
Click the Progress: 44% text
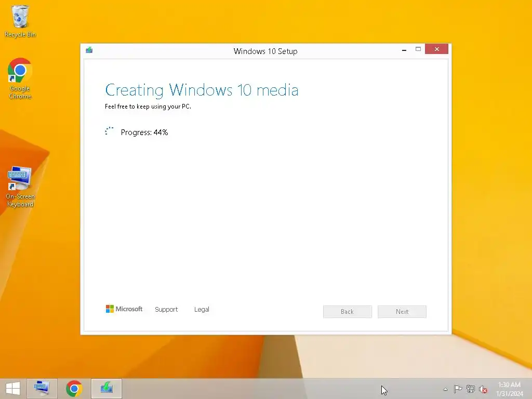click(x=144, y=132)
